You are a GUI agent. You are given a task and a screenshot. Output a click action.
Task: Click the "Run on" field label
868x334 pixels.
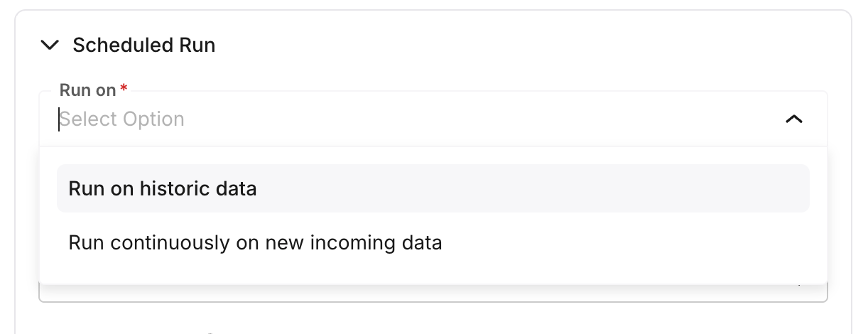87,90
